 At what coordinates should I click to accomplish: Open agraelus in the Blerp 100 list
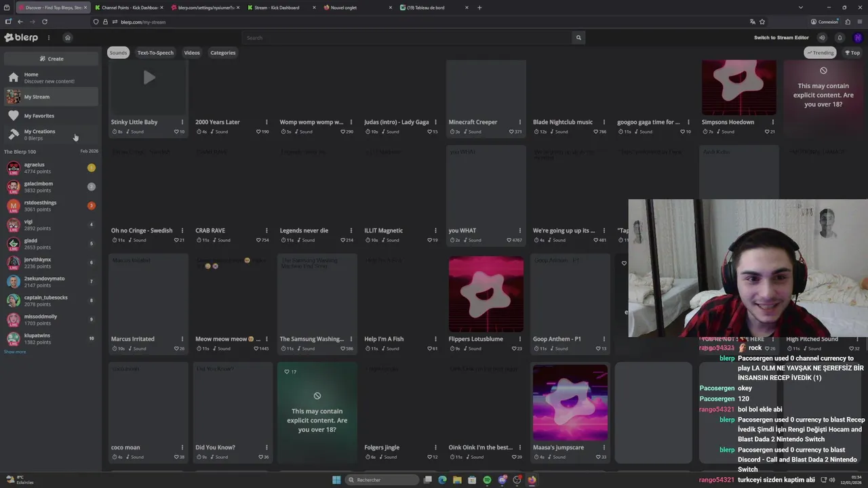pyautogui.click(x=51, y=167)
